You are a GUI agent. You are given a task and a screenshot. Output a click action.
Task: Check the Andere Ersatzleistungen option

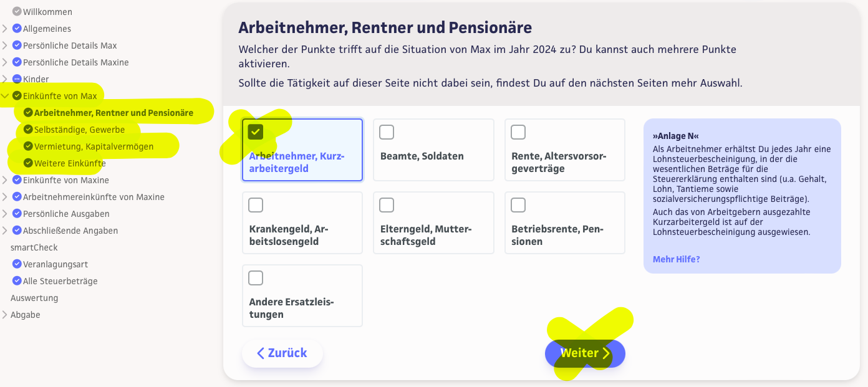(x=256, y=278)
